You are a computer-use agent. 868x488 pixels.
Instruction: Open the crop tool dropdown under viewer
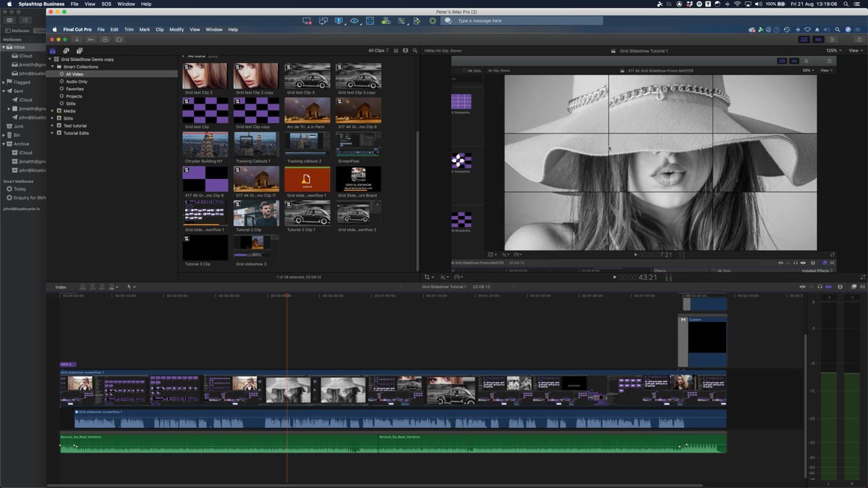pos(428,277)
